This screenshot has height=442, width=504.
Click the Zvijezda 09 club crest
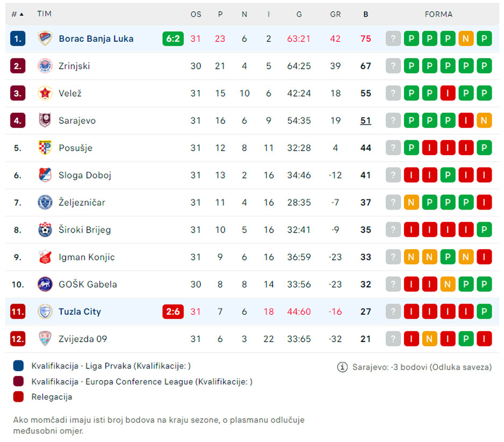(45, 339)
